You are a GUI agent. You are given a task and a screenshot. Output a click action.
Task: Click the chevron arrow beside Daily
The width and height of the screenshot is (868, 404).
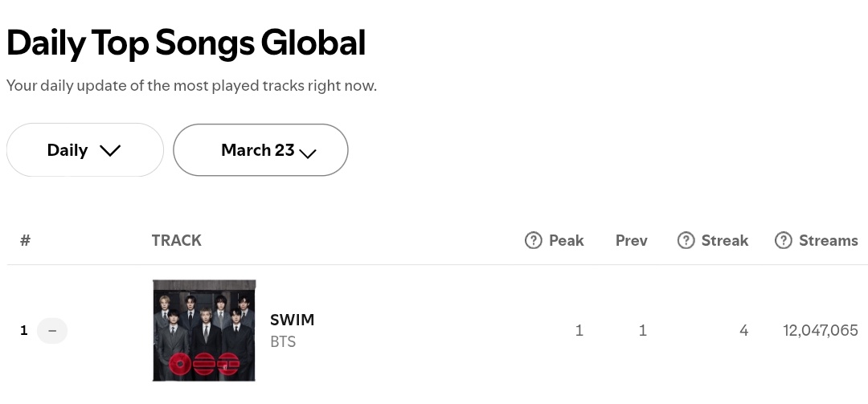point(110,150)
